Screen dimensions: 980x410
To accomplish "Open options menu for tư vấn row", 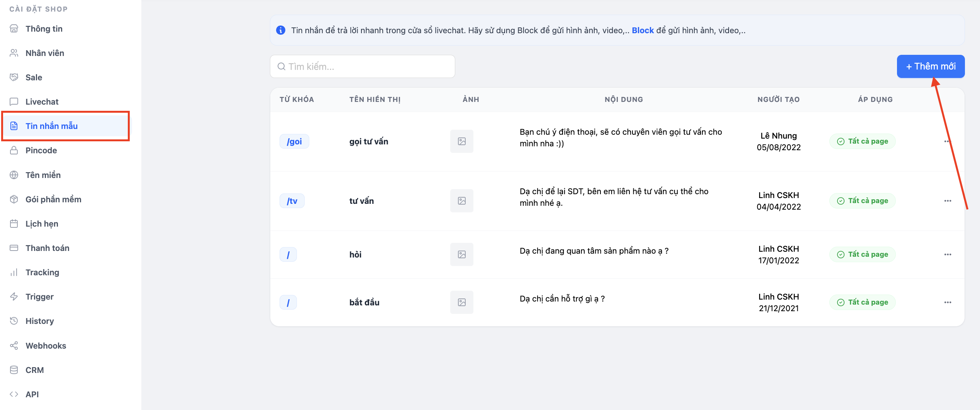I will pos(948,201).
